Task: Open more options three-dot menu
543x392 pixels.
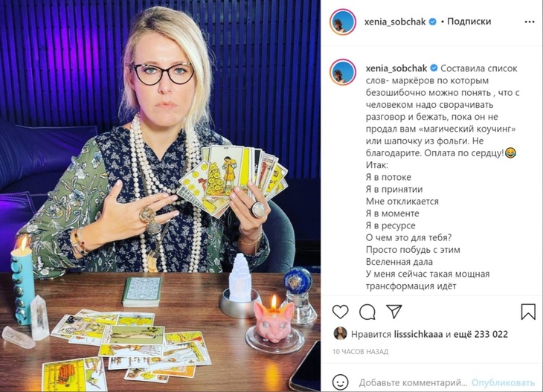Action: (x=530, y=22)
